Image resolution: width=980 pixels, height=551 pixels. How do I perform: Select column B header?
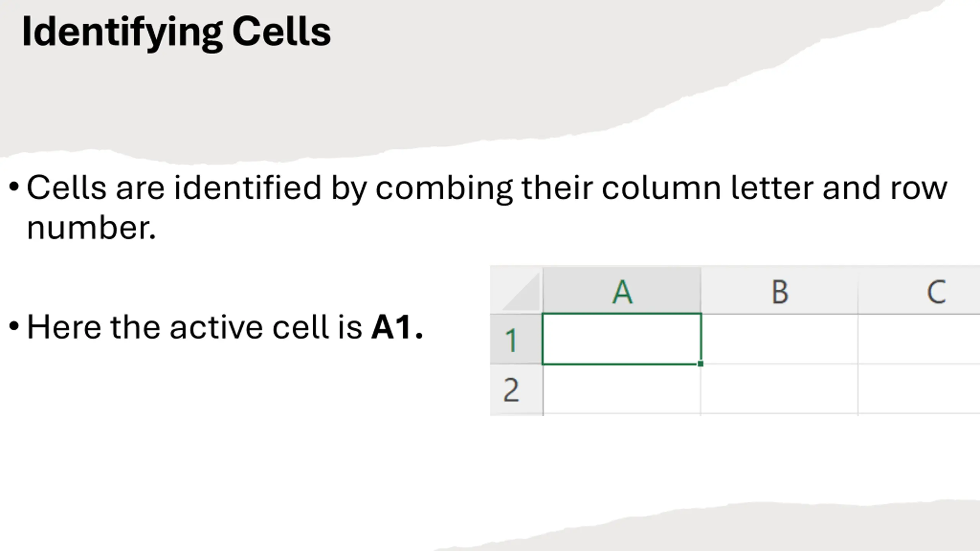click(779, 290)
